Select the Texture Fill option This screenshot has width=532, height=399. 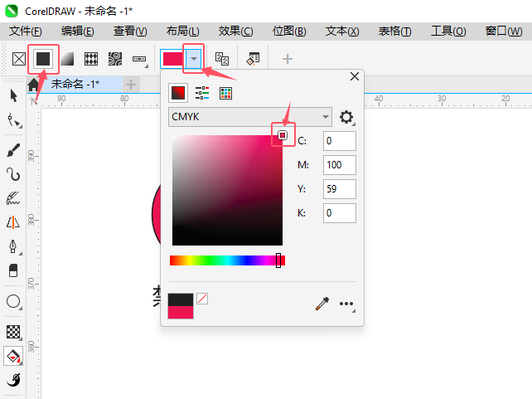tap(115, 59)
